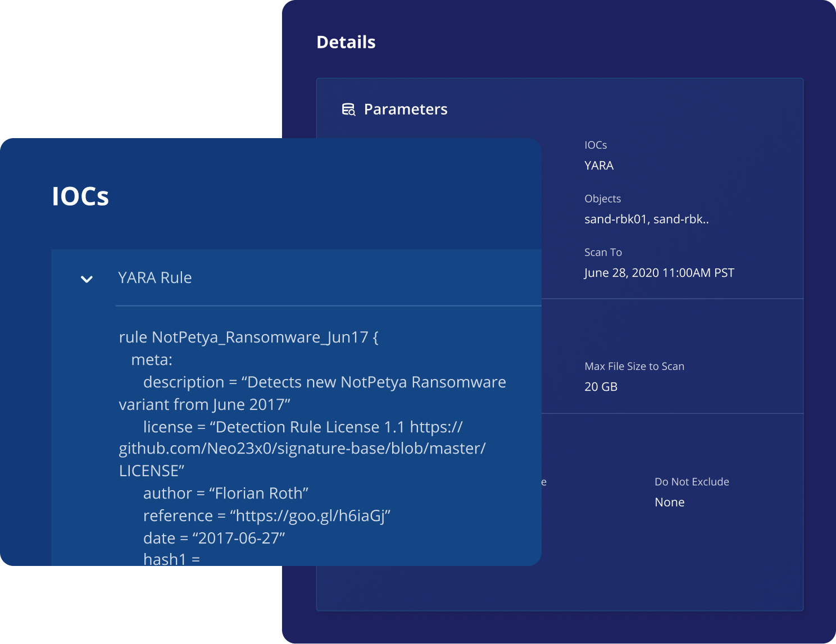The image size is (836, 644).
Task: Click the Do Not Exclude label
Action: (692, 482)
